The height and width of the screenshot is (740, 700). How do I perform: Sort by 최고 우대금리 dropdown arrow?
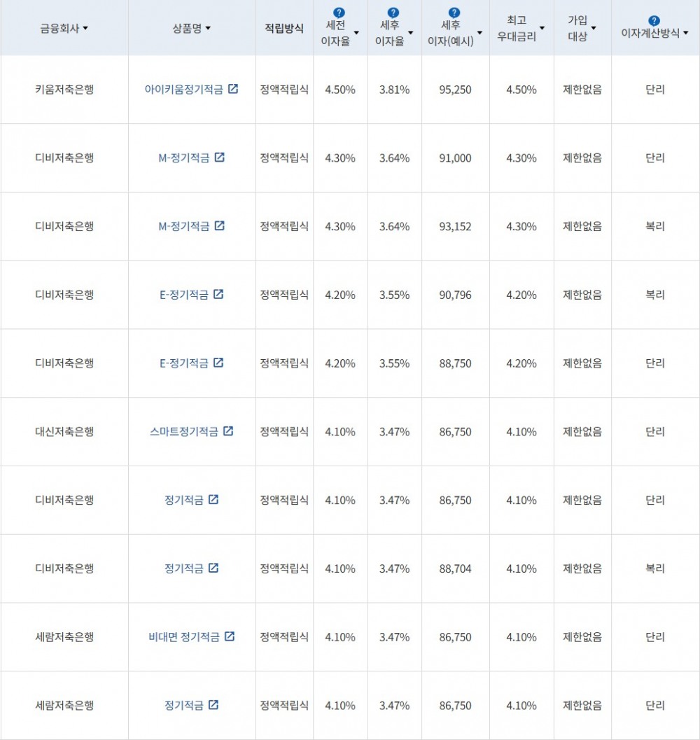pyautogui.click(x=542, y=29)
